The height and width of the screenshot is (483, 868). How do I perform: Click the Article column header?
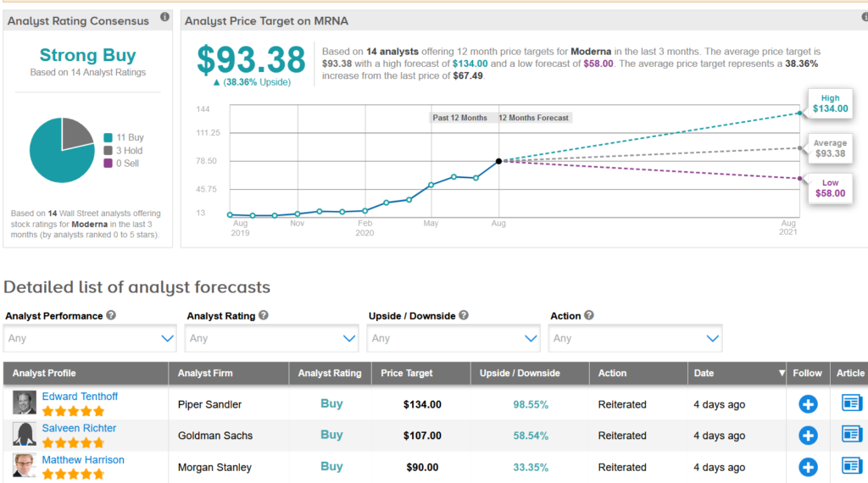pos(850,374)
